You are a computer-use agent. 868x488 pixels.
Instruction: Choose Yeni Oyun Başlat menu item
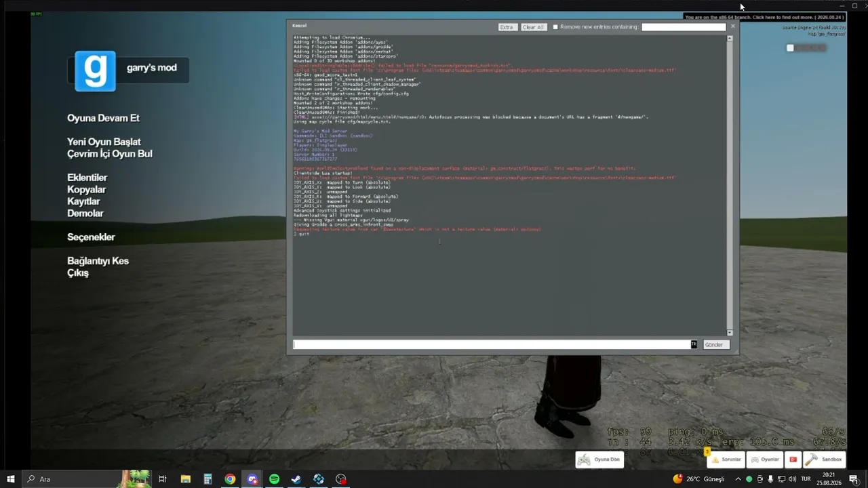coord(104,142)
